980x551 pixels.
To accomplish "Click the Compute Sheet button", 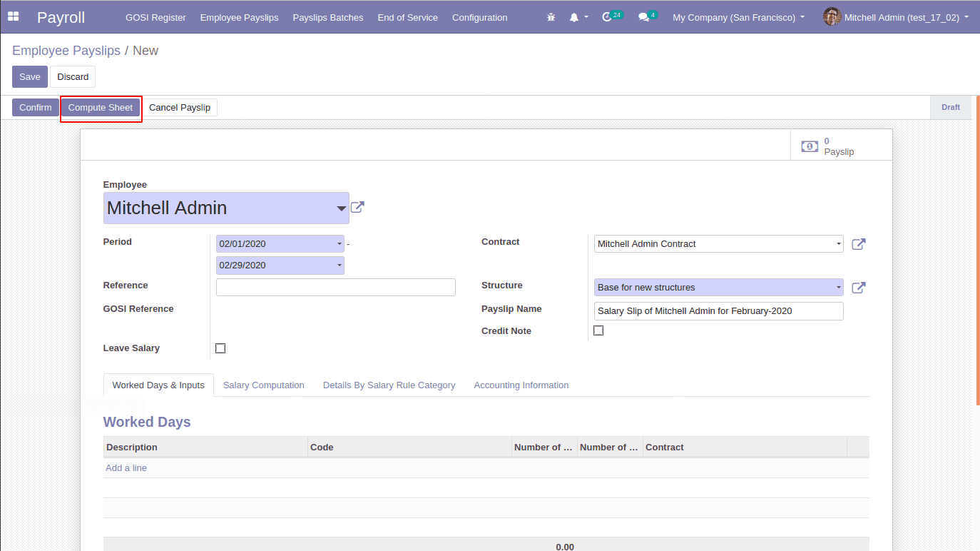I will 101,107.
